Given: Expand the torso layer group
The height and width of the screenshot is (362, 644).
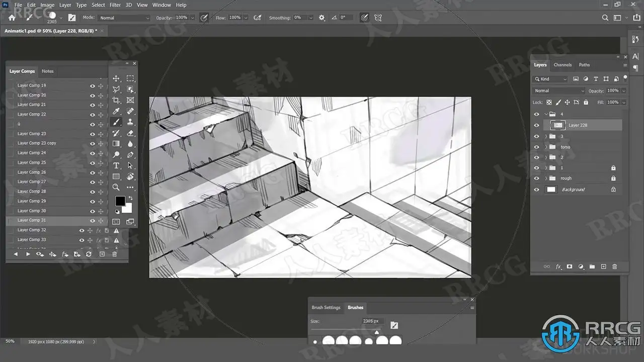Looking at the screenshot, I should [x=546, y=147].
